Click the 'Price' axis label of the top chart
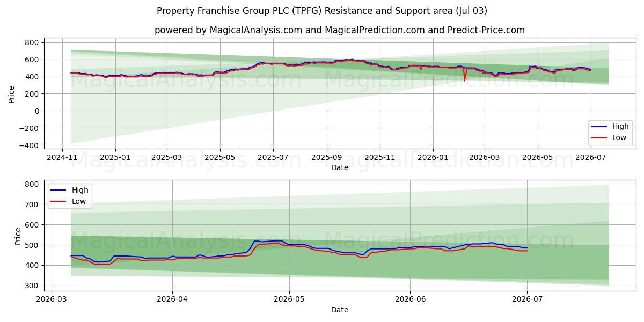Image resolution: width=644 pixels, height=322 pixels. point(12,94)
